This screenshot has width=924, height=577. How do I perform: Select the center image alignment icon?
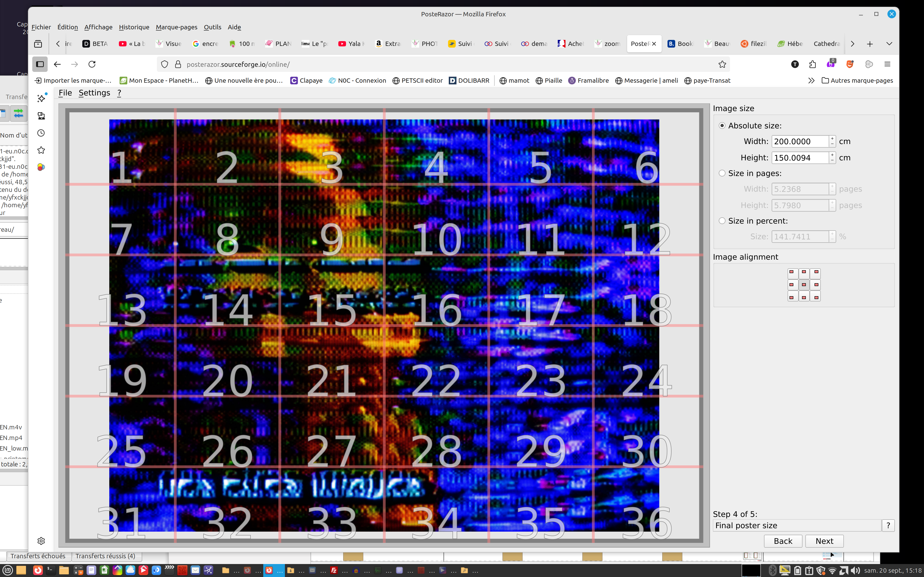[x=804, y=285]
